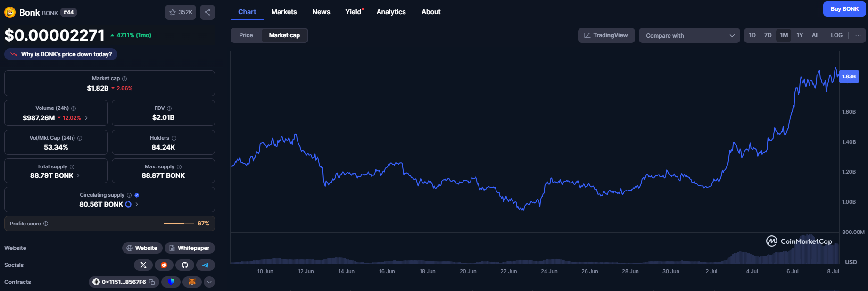The image size is (868, 291).
Task: Click the 84.24K holders value
Action: [163, 147]
